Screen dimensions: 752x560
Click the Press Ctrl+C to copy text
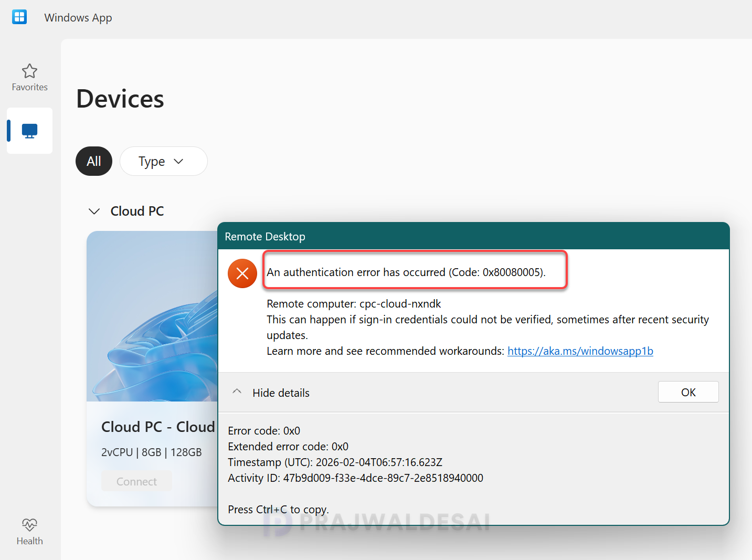click(x=279, y=510)
